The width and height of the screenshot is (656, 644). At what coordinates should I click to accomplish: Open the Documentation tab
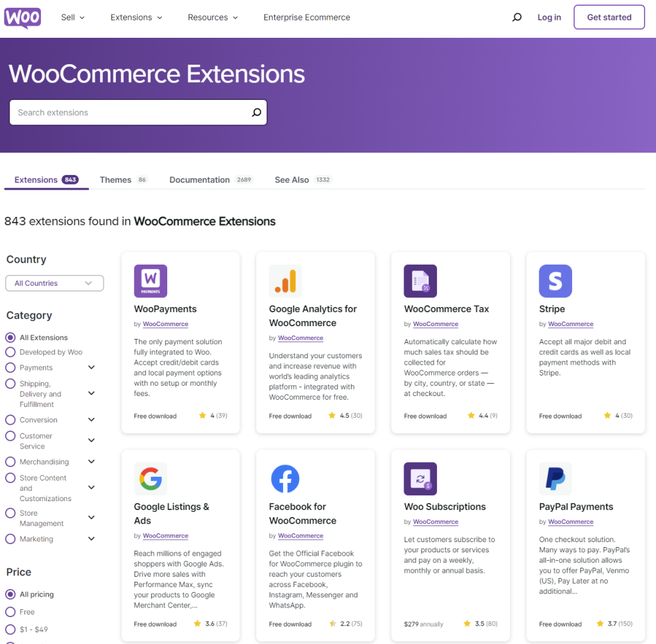(199, 180)
